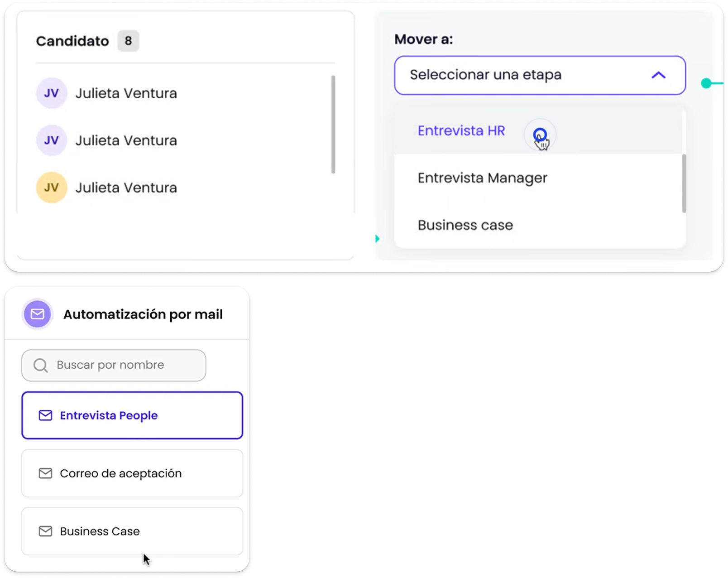Click the candidate count badge showing 8
The width and height of the screenshot is (728, 578).
128,41
